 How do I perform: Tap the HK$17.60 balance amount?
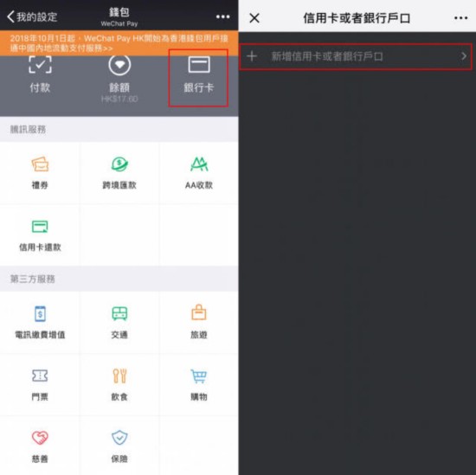119,99
